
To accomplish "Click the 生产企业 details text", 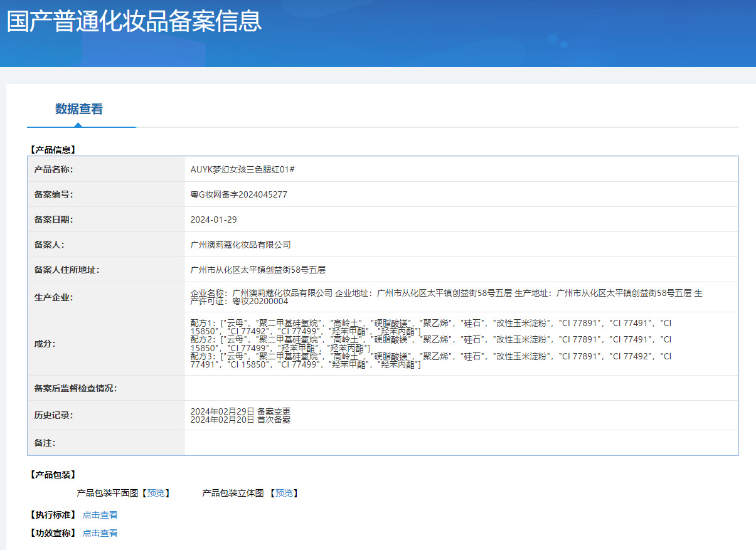I will coord(446,297).
